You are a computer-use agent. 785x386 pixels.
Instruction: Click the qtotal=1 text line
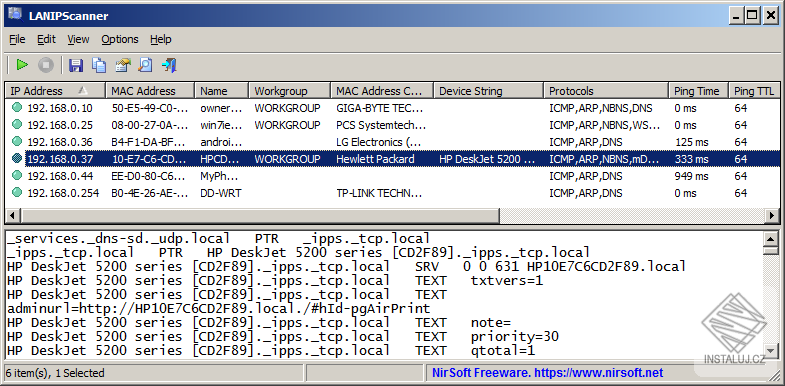[503, 350]
